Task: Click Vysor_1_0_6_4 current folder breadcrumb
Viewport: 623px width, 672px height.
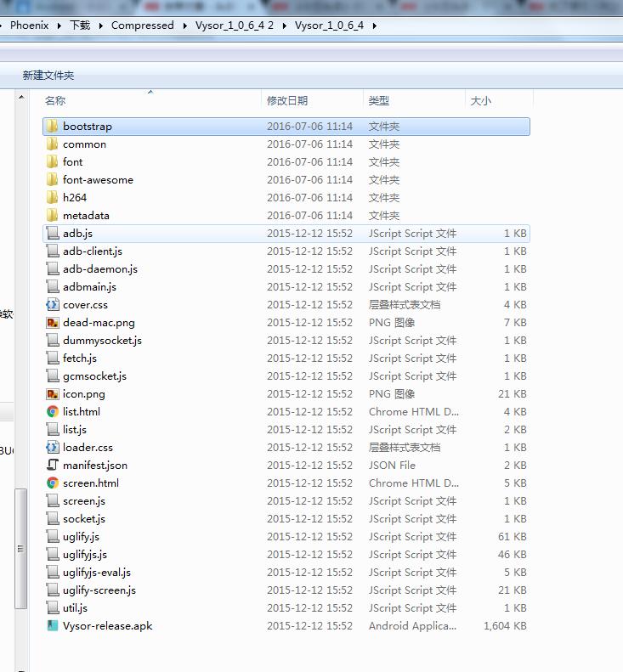Action: tap(329, 25)
